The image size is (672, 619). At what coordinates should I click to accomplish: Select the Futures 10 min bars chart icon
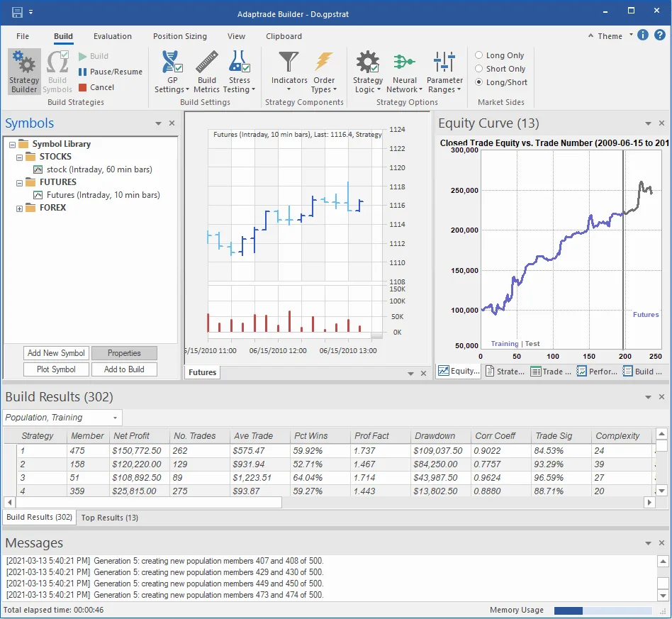[38, 196]
